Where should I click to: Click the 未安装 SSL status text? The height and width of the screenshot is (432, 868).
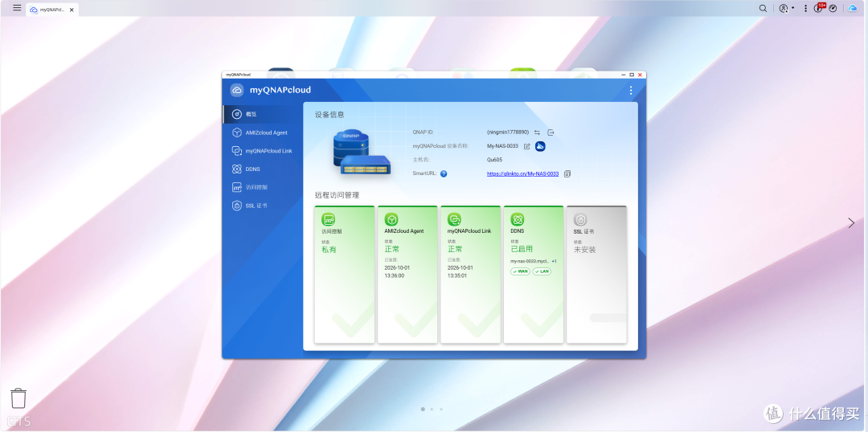coord(584,250)
